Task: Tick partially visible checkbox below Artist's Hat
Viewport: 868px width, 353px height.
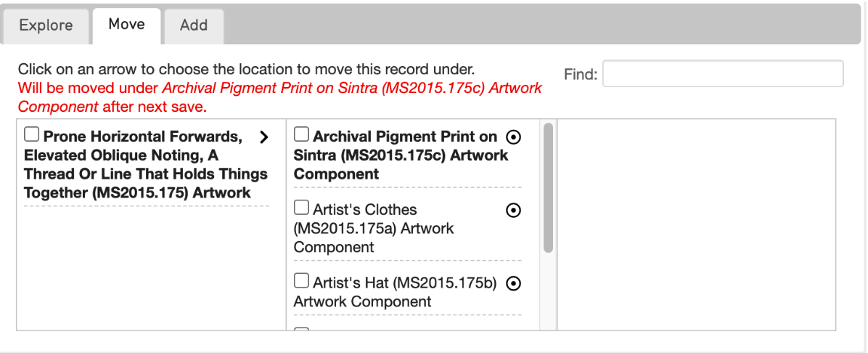Action: pos(301,330)
